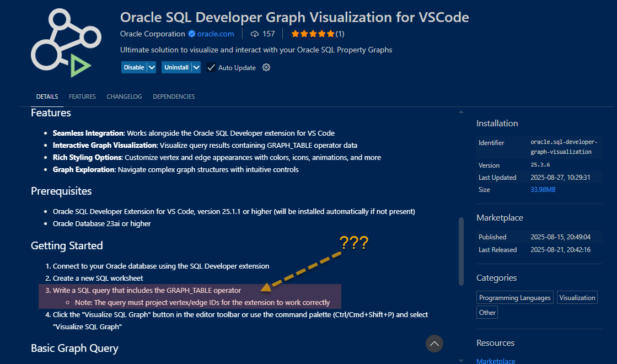Select the Visualization category tag
The image size is (617, 364).
[577, 297]
